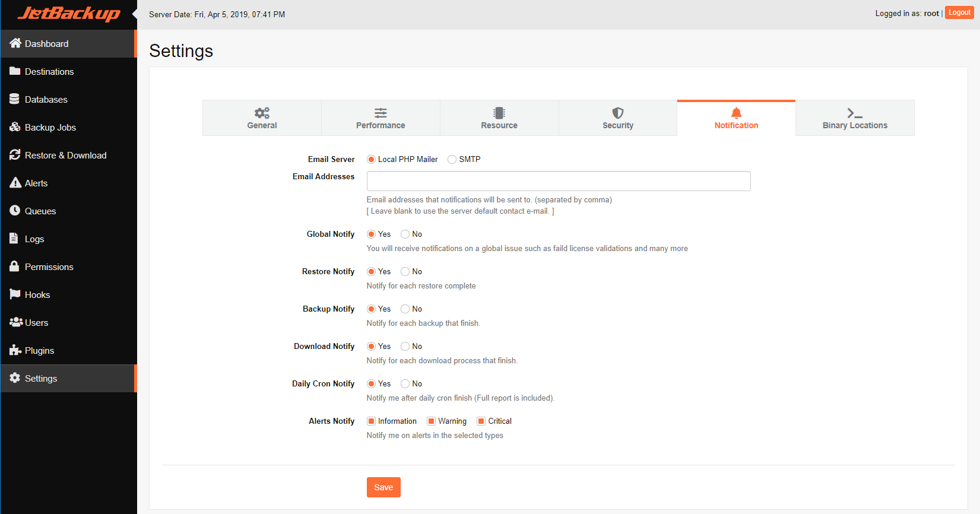Set Restore Notify to No
The width and height of the screenshot is (980, 514).
405,271
